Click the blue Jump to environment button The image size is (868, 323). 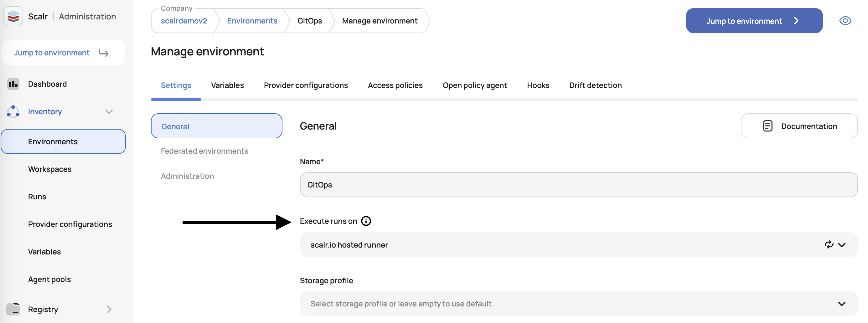(x=754, y=21)
